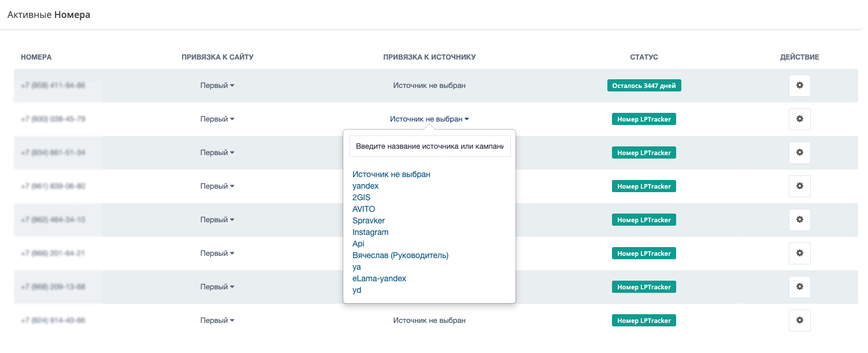Pick AVITO as the source
868x353 pixels.
(364, 209)
